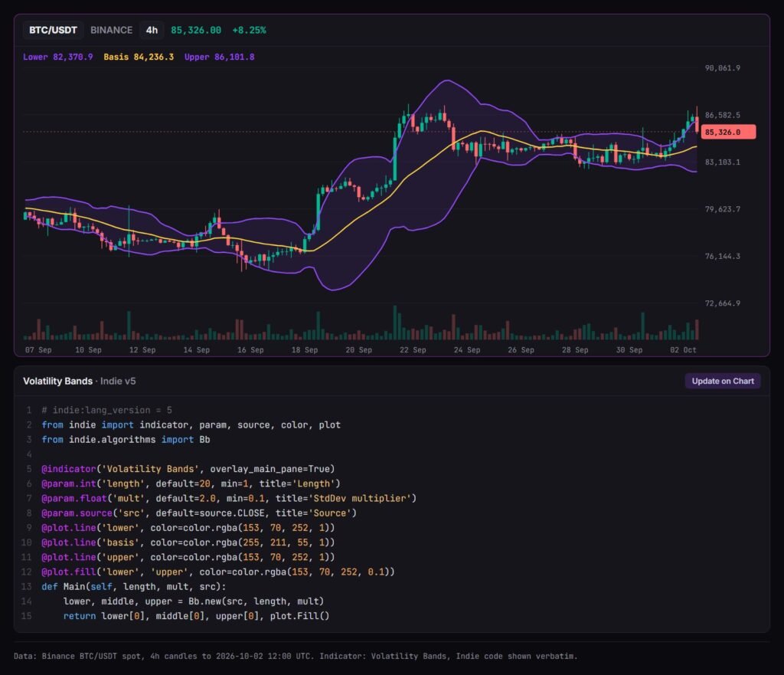Click the return statement code line
This screenshot has width=784, height=675.
coord(196,616)
